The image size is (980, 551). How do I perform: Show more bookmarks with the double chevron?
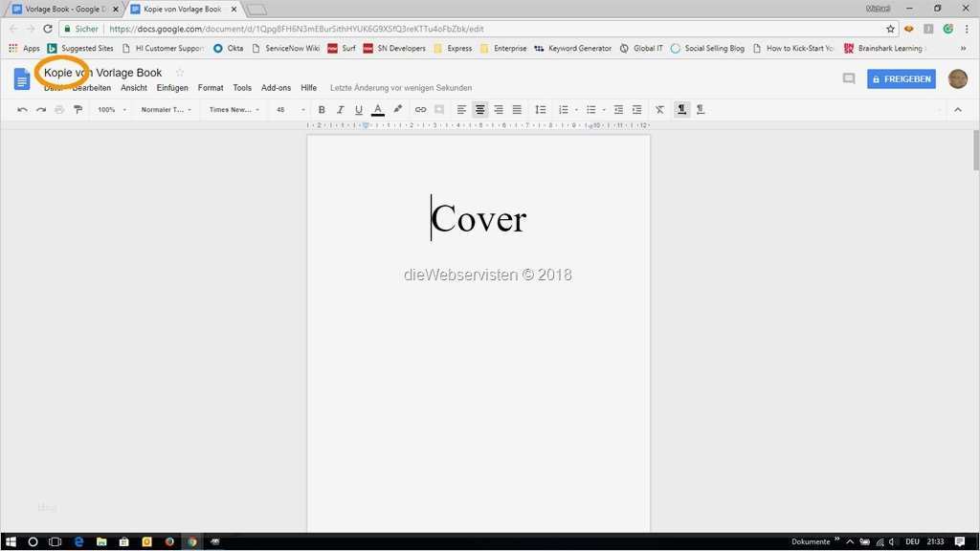[x=963, y=48]
